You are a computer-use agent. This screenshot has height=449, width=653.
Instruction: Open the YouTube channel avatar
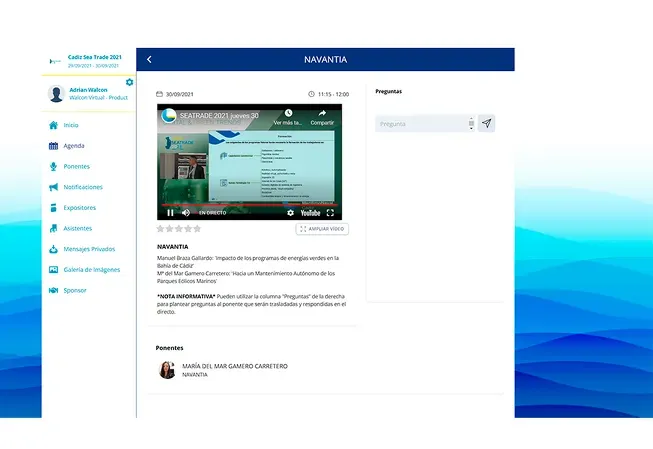(169, 116)
